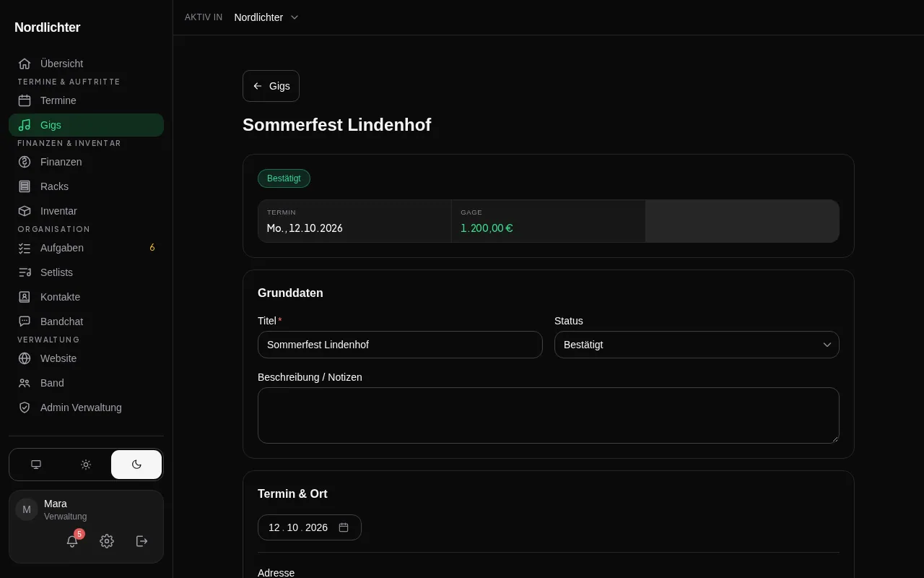
Task: Open the Inventar box icon
Action: coord(25,211)
